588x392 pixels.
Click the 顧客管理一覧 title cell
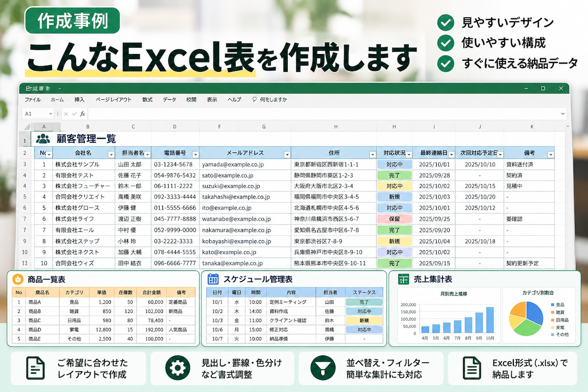click(86, 139)
